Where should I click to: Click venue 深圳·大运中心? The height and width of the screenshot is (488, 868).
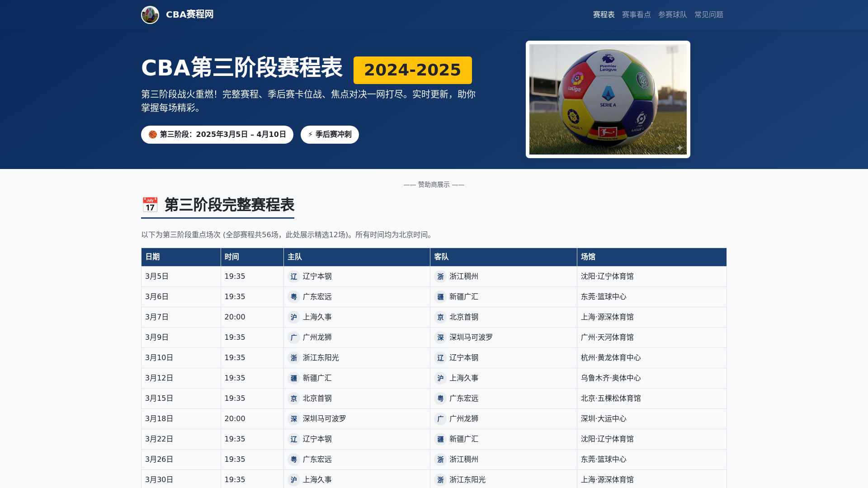click(604, 419)
